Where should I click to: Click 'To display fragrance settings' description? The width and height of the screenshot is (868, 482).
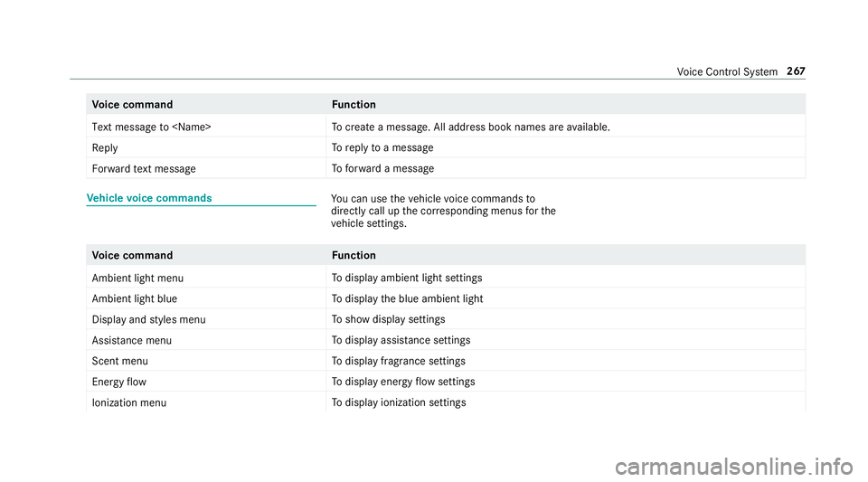coord(399,361)
